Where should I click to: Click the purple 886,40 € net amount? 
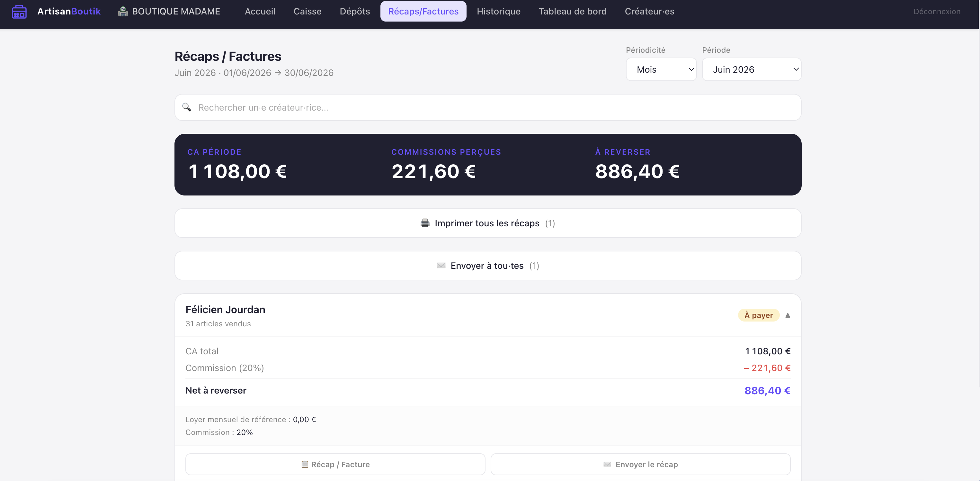(767, 390)
